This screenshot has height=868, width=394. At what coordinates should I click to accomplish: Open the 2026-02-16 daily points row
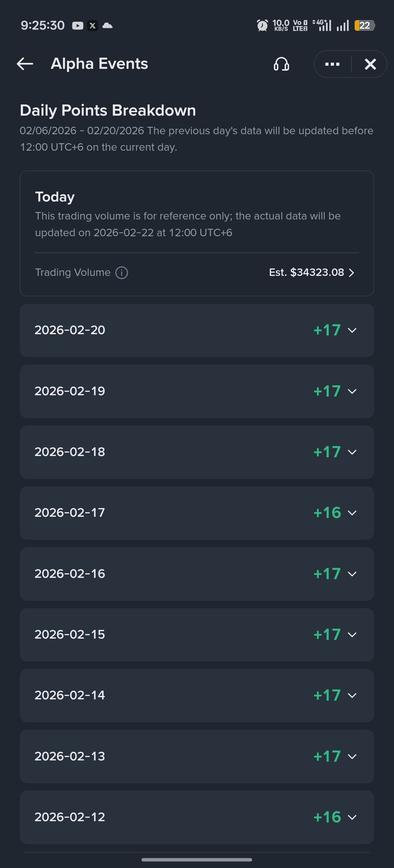(x=197, y=574)
